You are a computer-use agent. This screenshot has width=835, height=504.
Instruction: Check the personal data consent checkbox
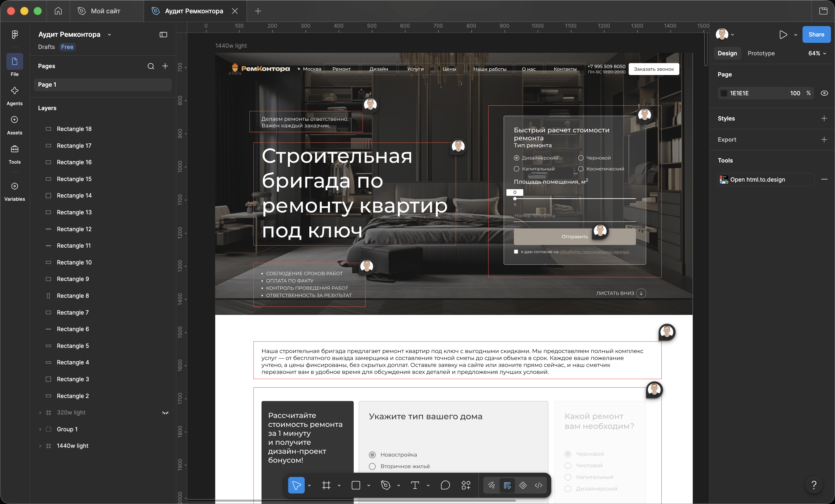tap(516, 251)
